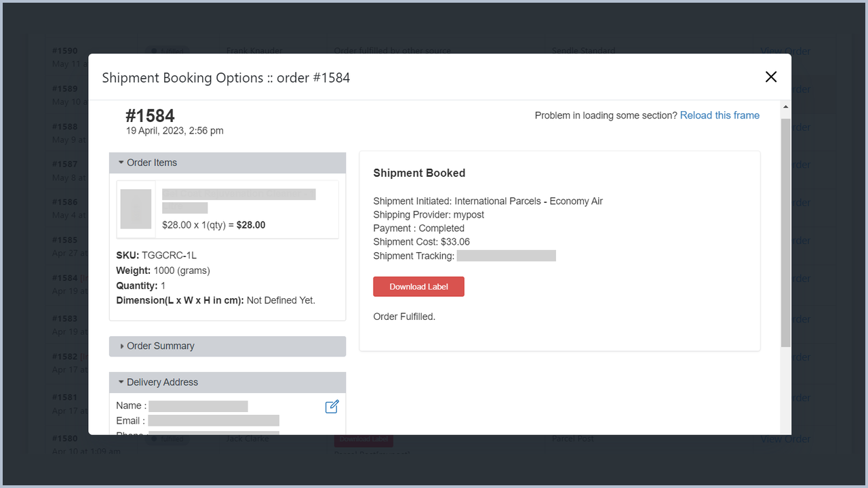Click View Order for order #1590
This screenshot has width=868, height=488.
(x=785, y=50)
